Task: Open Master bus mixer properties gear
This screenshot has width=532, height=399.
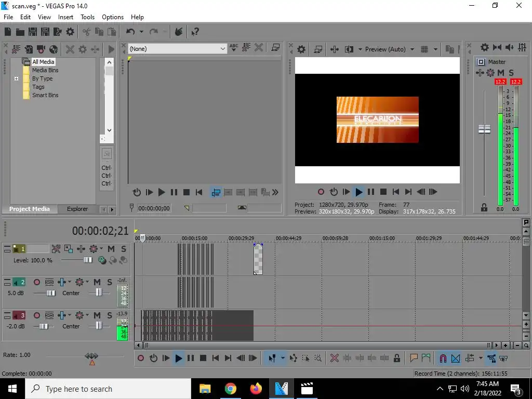Action: (x=485, y=47)
